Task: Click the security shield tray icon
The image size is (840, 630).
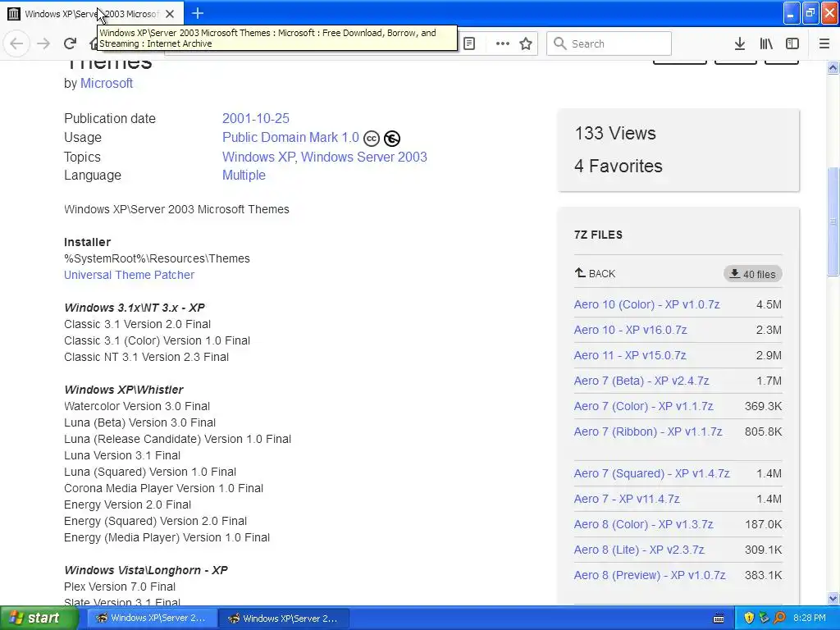Action: (x=749, y=618)
